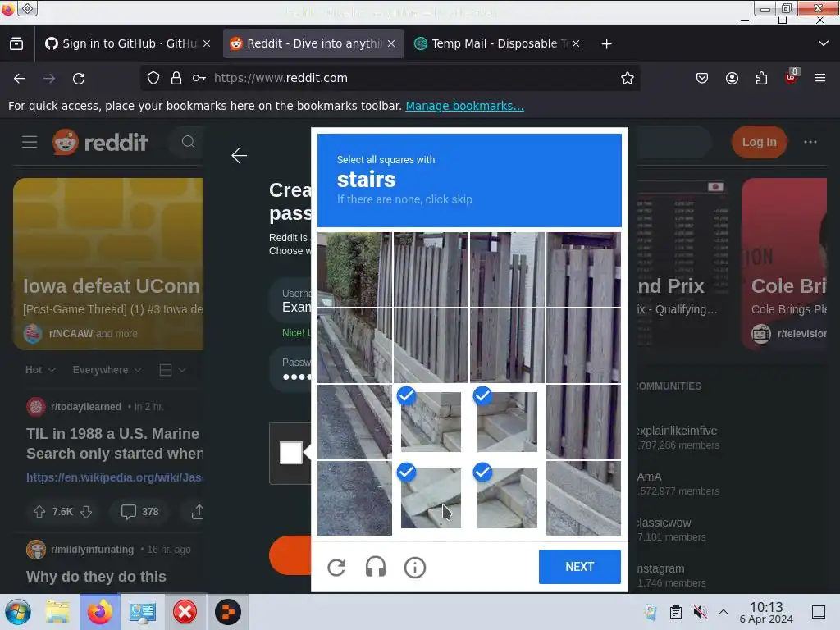Open the Iowa defeat UConn trending card
Screen dimensions: 840x630
[x=108, y=264]
